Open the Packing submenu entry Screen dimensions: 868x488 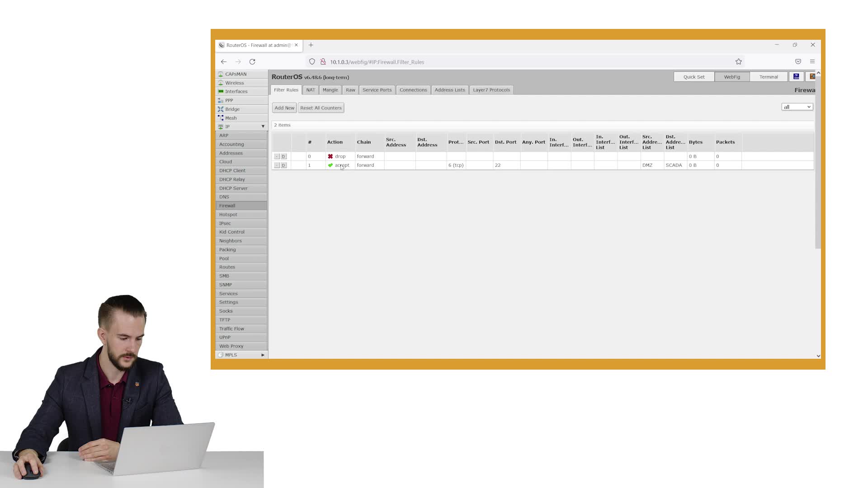241,249
